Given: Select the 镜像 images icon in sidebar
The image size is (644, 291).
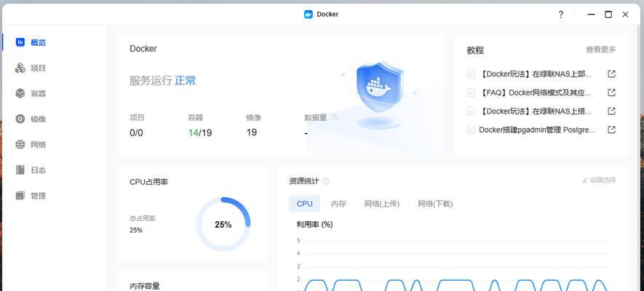Looking at the screenshot, I should coord(20,119).
